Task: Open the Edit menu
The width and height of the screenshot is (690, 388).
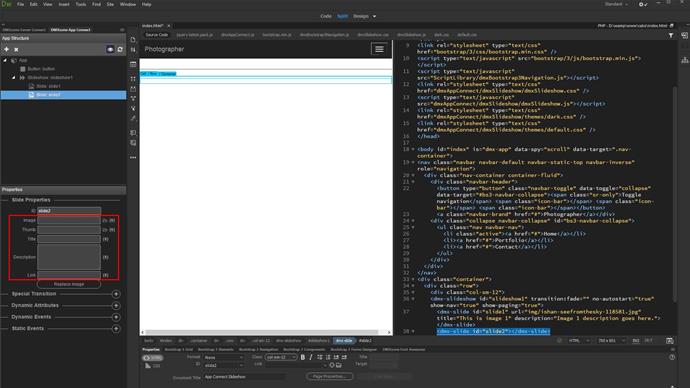Action: (x=33, y=4)
